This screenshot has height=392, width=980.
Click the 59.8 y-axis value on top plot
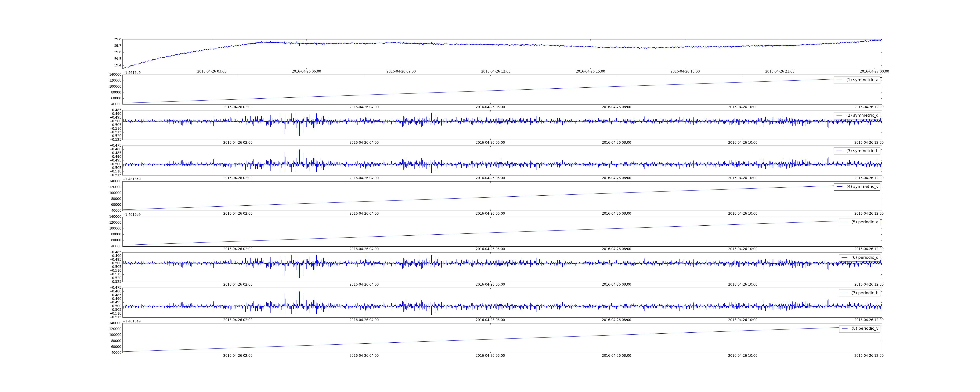pyautogui.click(x=118, y=39)
